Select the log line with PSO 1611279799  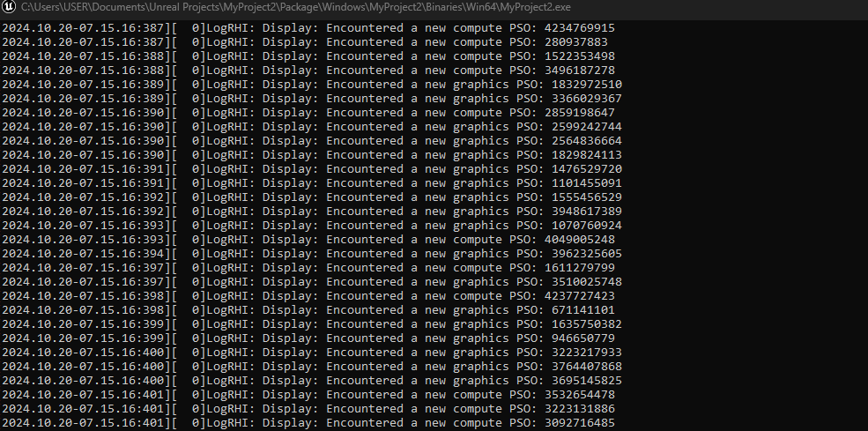[x=308, y=268]
